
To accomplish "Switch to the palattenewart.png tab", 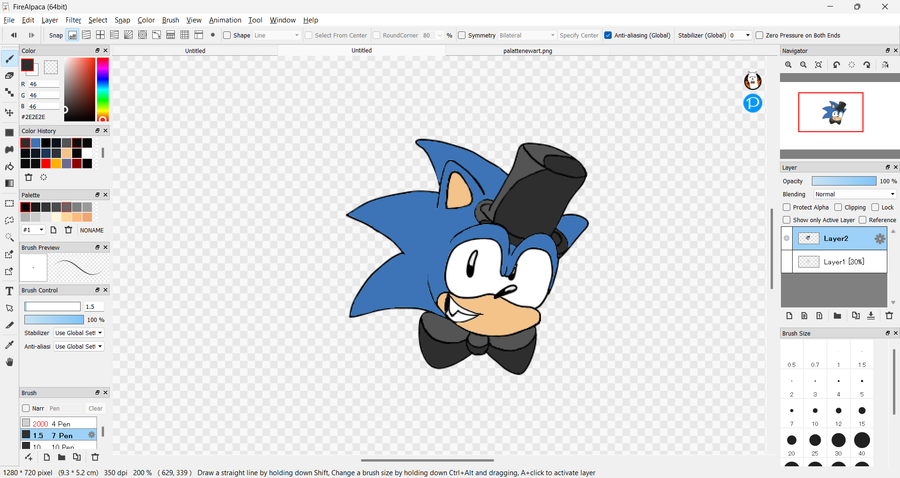I will coord(528,50).
